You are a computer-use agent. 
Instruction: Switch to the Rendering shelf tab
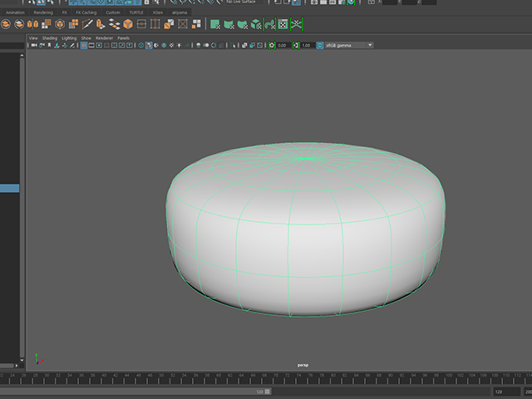(43, 12)
